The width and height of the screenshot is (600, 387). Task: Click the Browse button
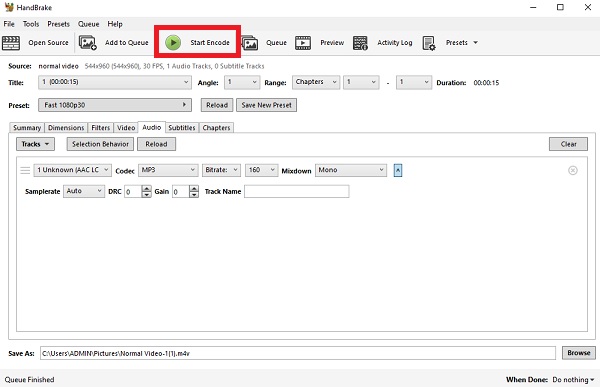tap(579, 353)
